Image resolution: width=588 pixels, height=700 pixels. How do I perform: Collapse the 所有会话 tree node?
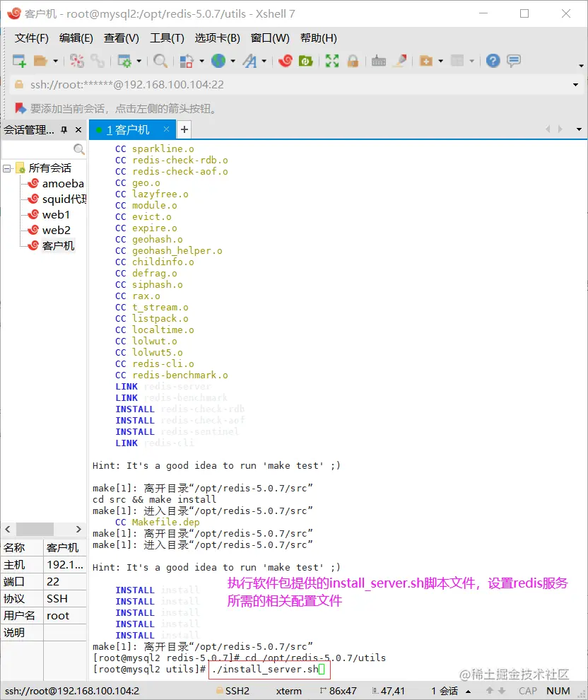pyautogui.click(x=6, y=168)
